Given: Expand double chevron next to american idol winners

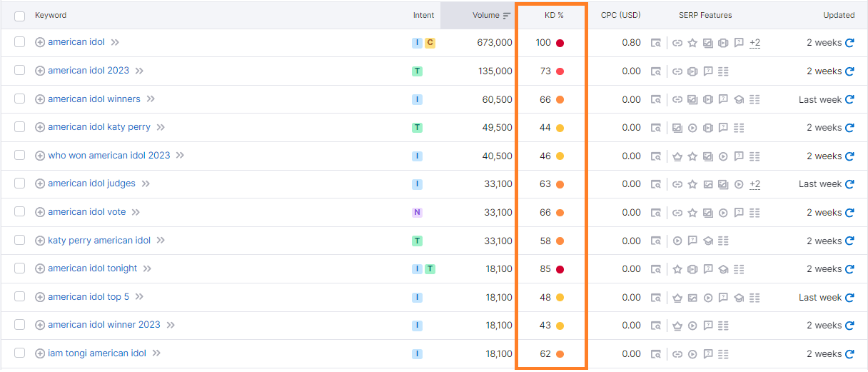Looking at the screenshot, I should pyautogui.click(x=151, y=99).
